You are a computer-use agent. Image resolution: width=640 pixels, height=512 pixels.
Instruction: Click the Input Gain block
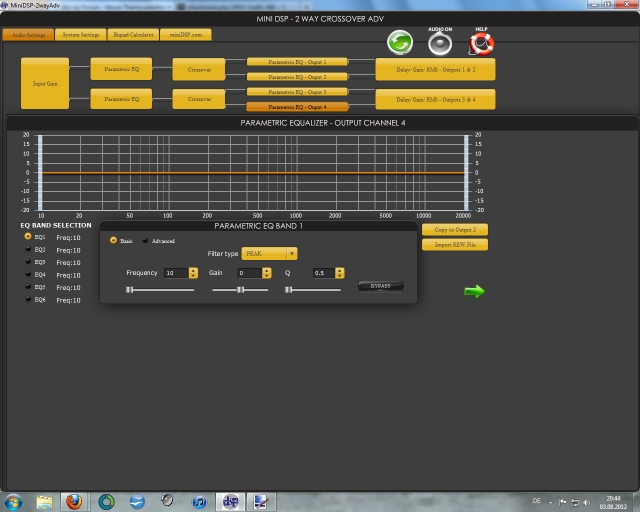pyautogui.click(x=45, y=83)
